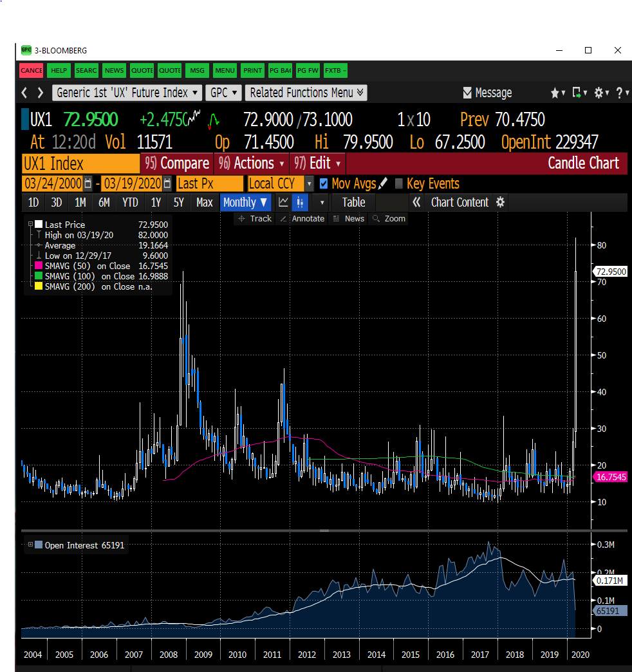Click the intraday sparkline icon
The width and height of the screenshot is (632, 672).
click(194, 116)
